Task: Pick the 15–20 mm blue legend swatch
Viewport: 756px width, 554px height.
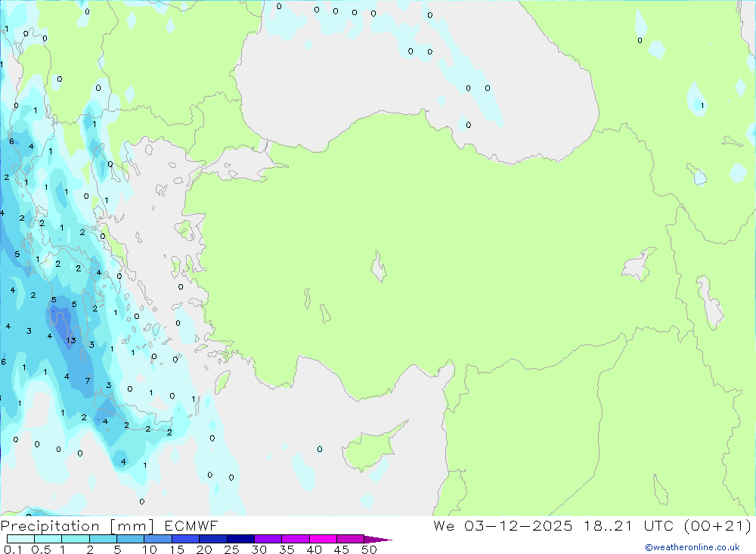Action: [x=185, y=539]
